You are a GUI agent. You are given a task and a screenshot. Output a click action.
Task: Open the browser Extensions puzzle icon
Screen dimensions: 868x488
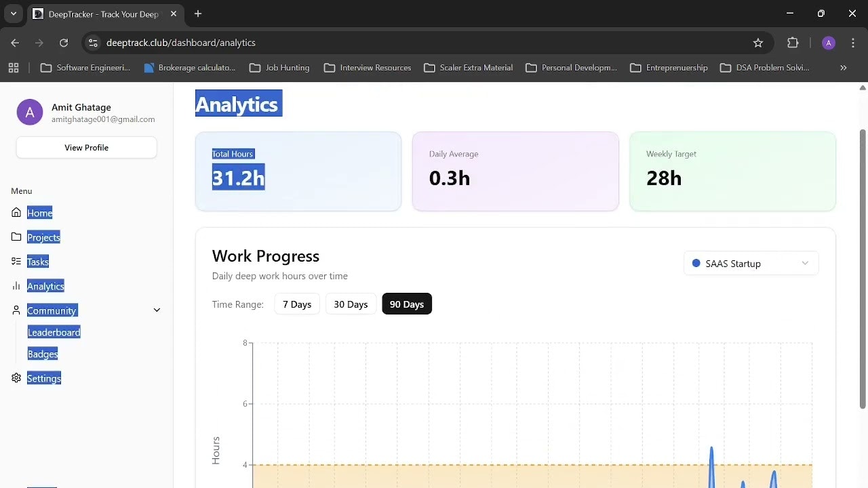click(x=793, y=43)
